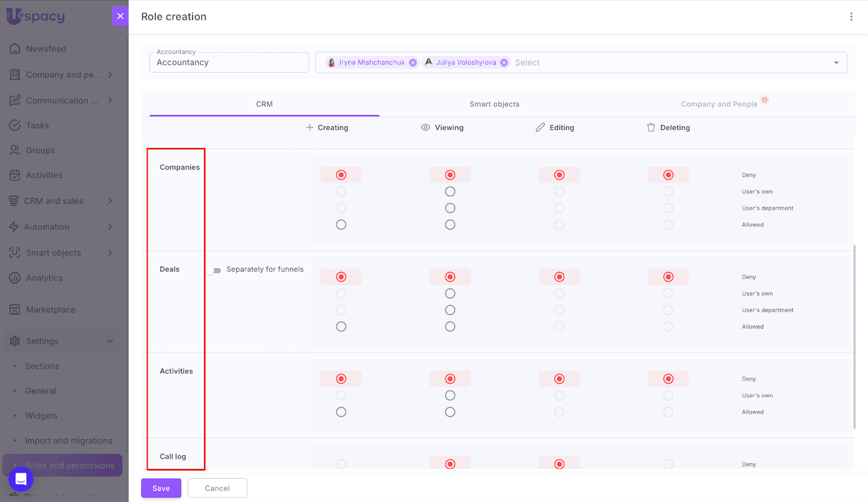Click the Tasks checkmark icon
Screen dimensions: 868x502
coord(15,125)
